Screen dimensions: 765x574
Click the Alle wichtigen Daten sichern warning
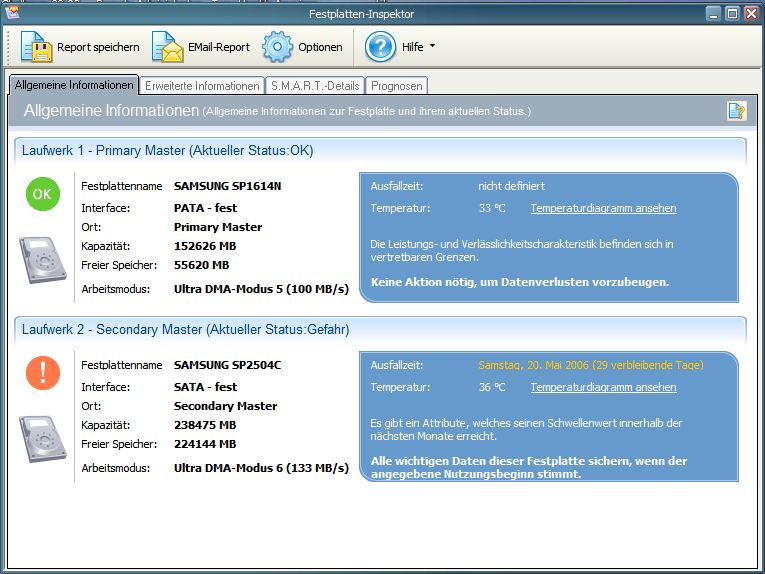529,468
